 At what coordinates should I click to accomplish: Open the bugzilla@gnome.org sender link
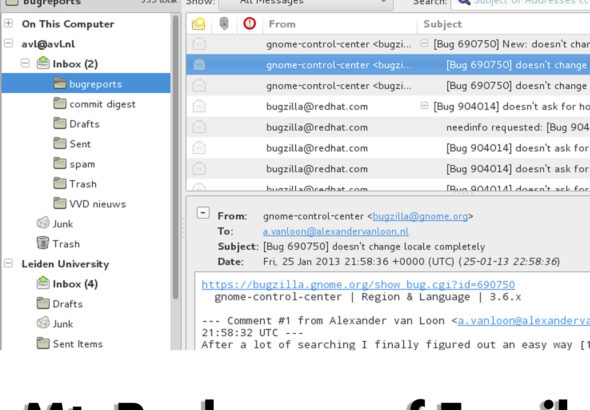point(420,216)
